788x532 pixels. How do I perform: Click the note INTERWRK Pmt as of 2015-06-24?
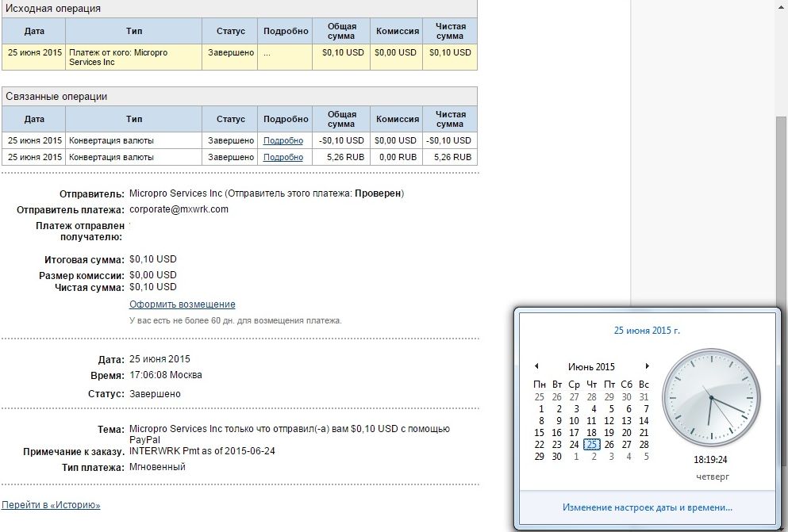click(x=202, y=450)
